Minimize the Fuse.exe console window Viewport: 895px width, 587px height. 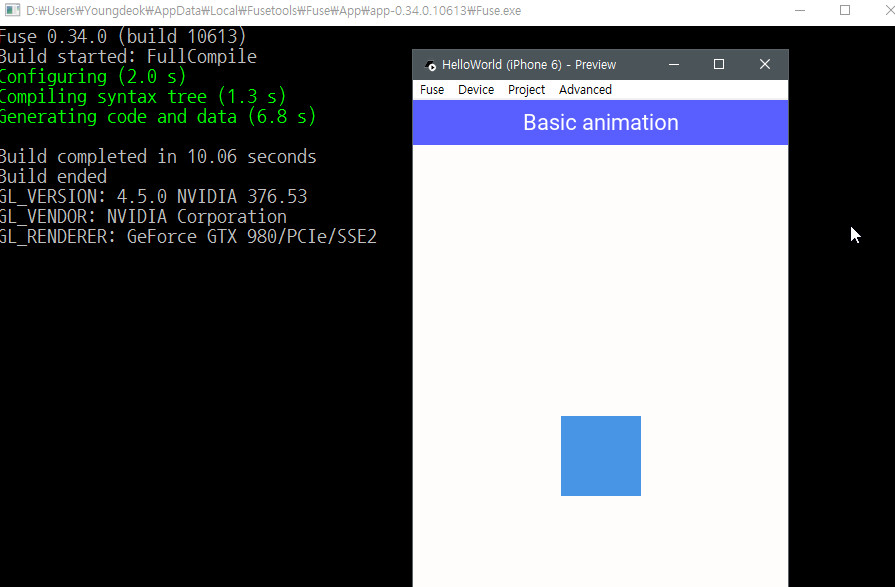pos(799,10)
